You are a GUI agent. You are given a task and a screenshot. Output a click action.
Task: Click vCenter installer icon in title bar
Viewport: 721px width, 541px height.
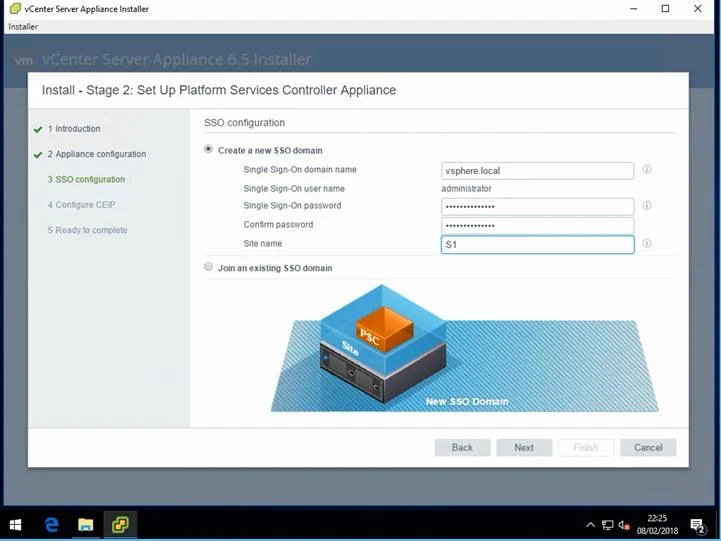[x=15, y=9]
